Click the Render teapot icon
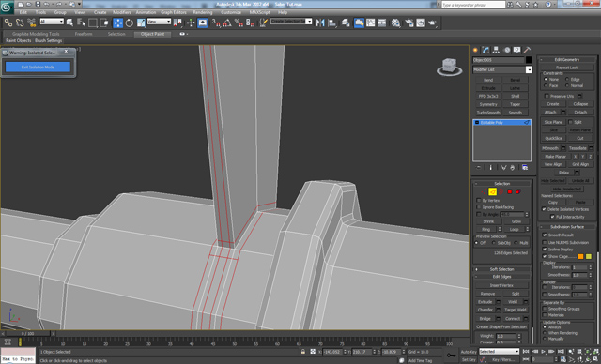This screenshot has width=601, height=364. pos(432,23)
